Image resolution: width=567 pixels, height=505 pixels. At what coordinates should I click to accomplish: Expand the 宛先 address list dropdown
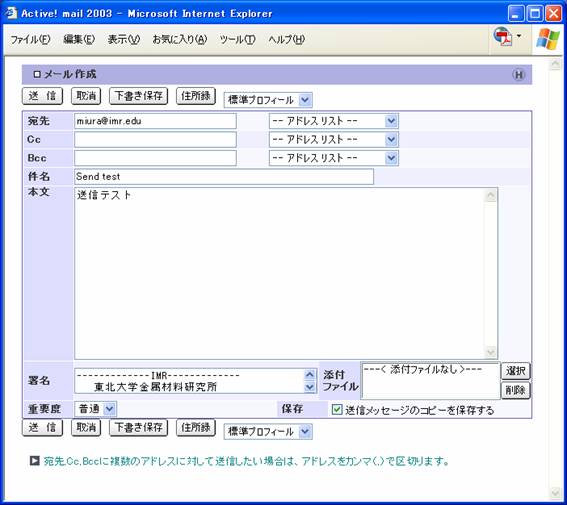tap(333, 121)
